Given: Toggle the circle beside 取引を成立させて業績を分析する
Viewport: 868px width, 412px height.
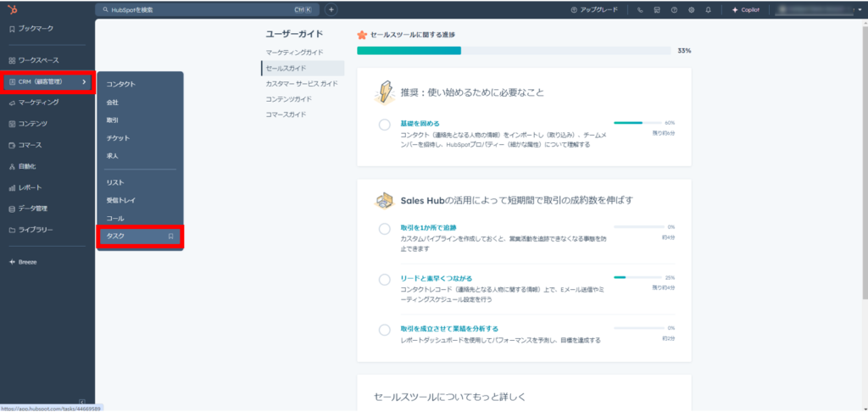Looking at the screenshot, I should point(385,330).
